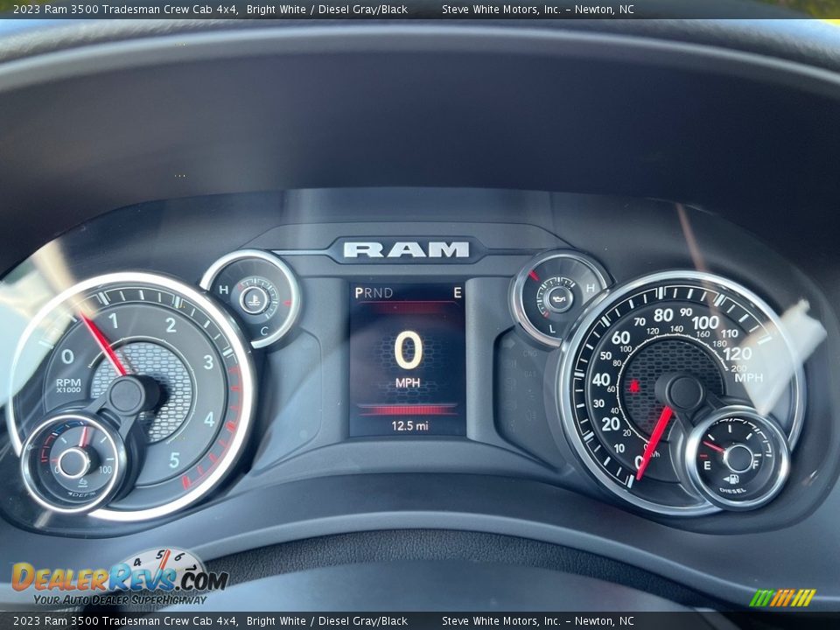
Task: Click the RPM X1000 label
Action: click(x=68, y=385)
